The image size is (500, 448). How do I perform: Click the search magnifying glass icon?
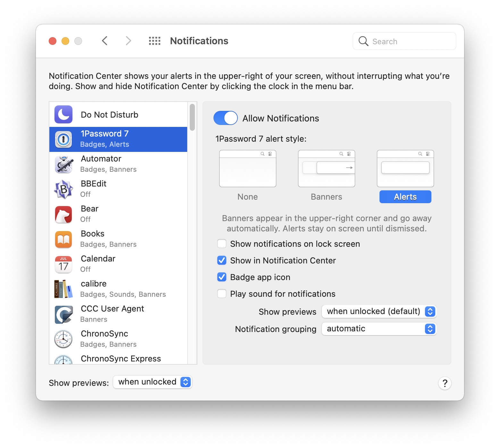[363, 41]
